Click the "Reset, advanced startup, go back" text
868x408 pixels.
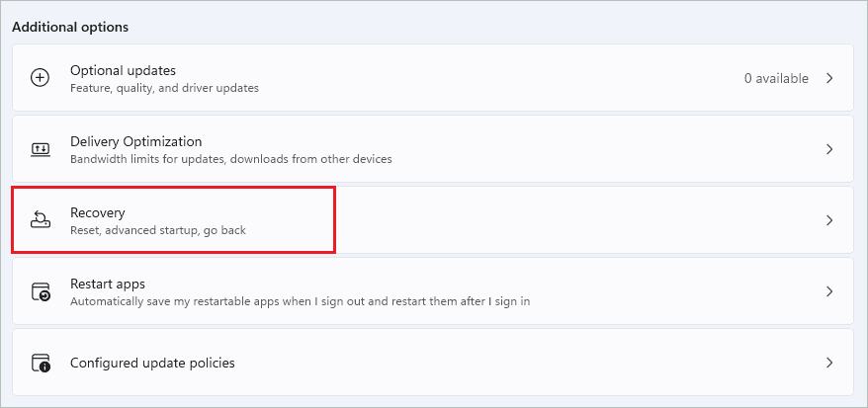157,230
